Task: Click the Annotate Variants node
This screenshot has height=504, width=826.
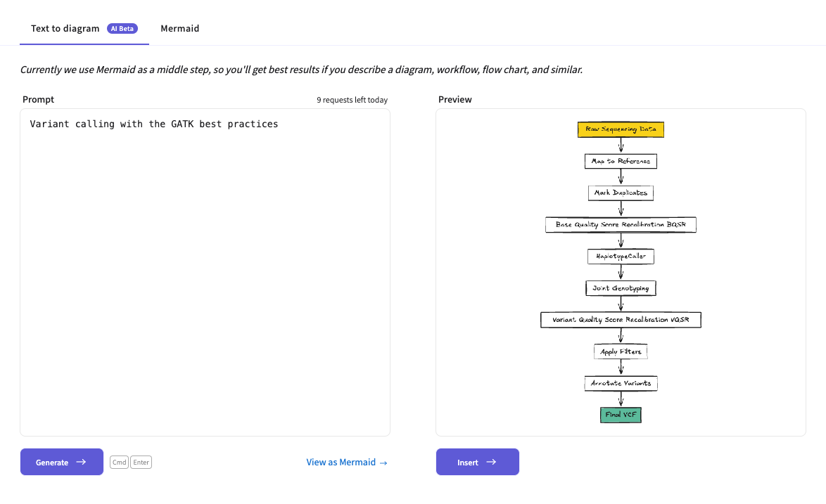Action: click(x=621, y=383)
